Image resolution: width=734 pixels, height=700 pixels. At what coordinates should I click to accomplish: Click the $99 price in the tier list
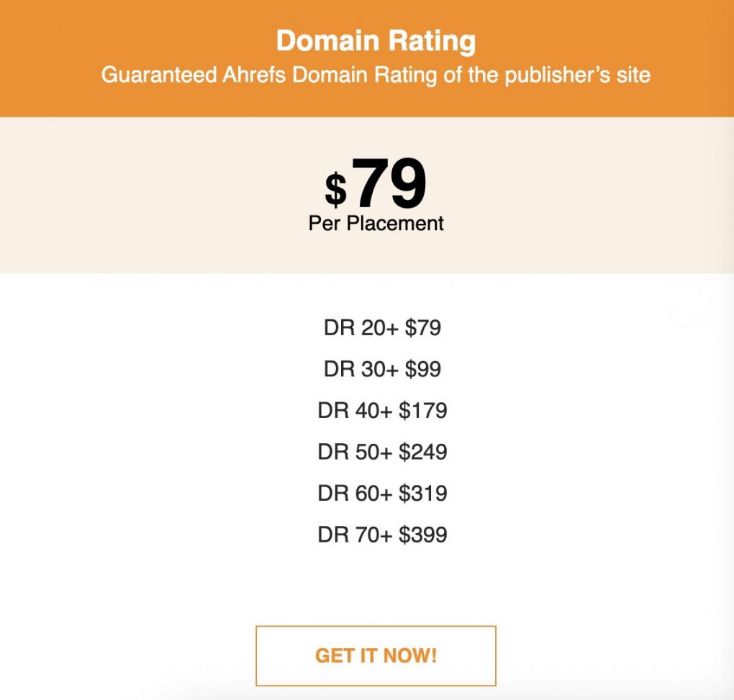(423, 370)
